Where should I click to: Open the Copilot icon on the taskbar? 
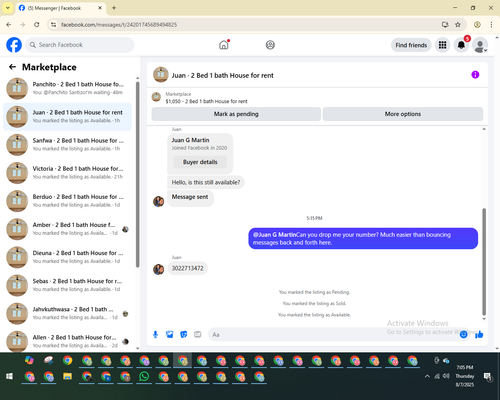pyautogui.click(x=29, y=360)
